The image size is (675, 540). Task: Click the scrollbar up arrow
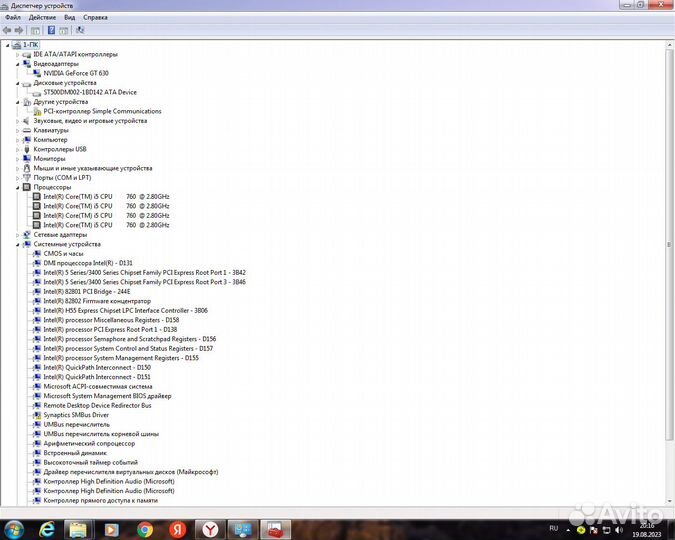pos(669,45)
